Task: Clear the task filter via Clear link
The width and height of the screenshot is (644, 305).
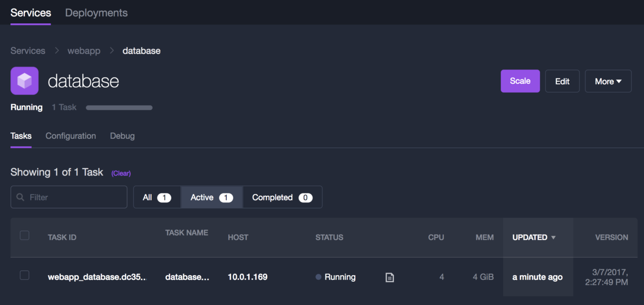Action: (x=121, y=174)
